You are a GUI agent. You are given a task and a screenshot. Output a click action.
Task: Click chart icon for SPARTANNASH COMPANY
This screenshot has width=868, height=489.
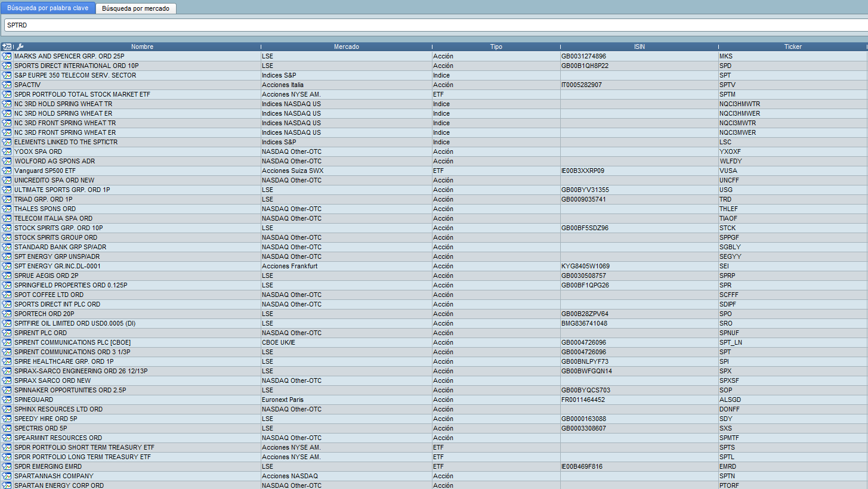click(x=7, y=476)
